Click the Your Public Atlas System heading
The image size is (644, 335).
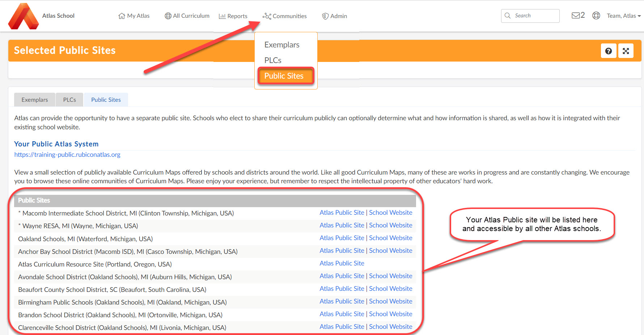56,144
